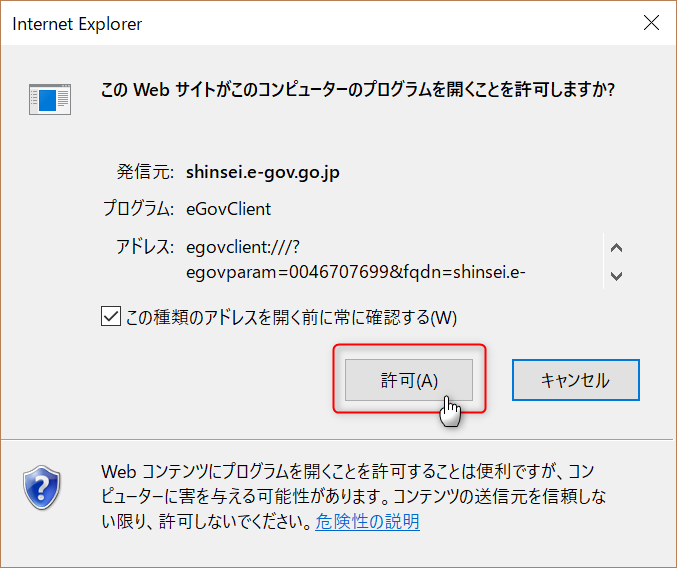Click the アドレス label
The image size is (677, 568).
[145, 247]
